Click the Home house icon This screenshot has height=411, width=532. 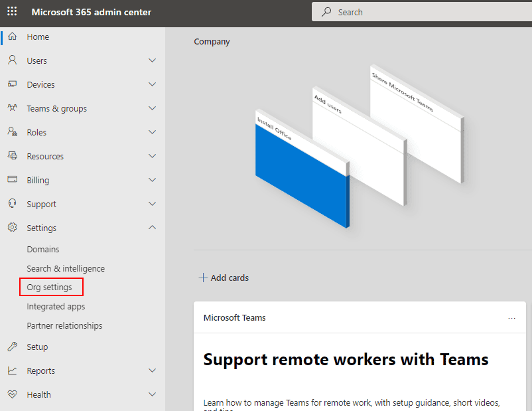[x=12, y=37]
